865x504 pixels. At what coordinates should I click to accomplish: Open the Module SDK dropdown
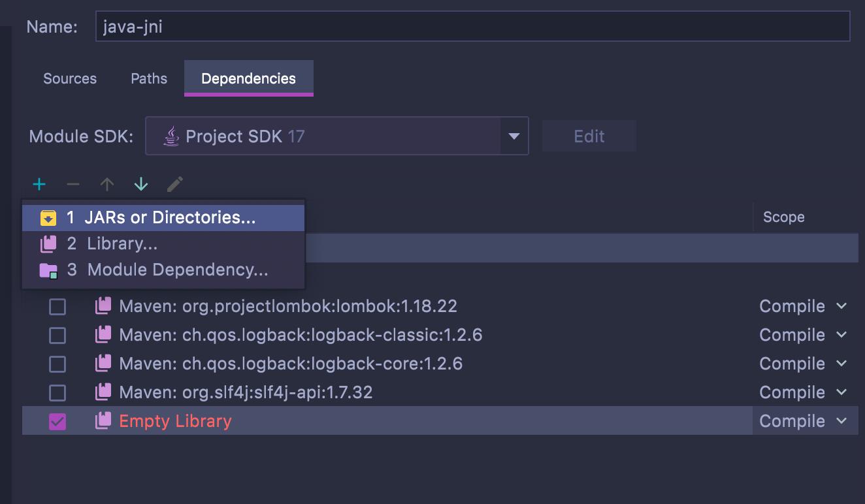point(514,136)
